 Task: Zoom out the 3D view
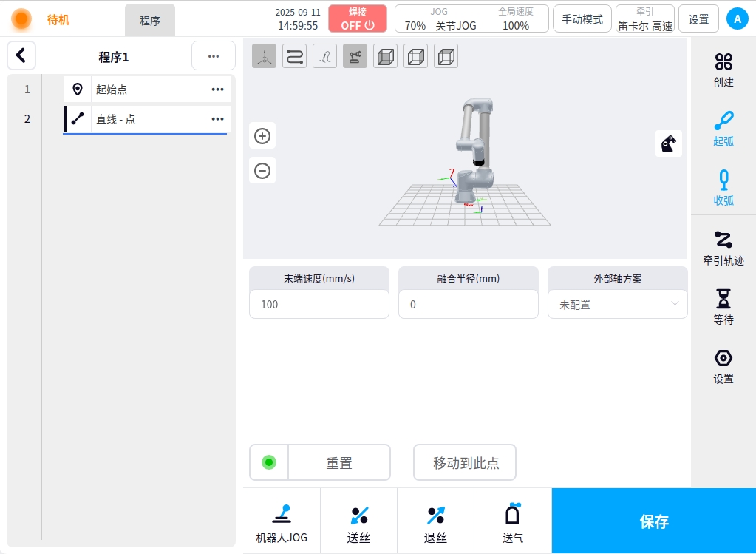point(262,171)
